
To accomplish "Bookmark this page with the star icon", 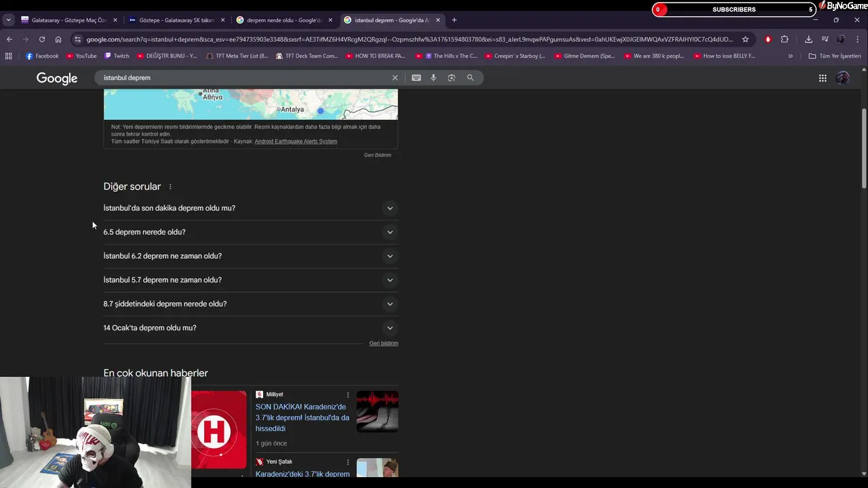I will tap(745, 39).
